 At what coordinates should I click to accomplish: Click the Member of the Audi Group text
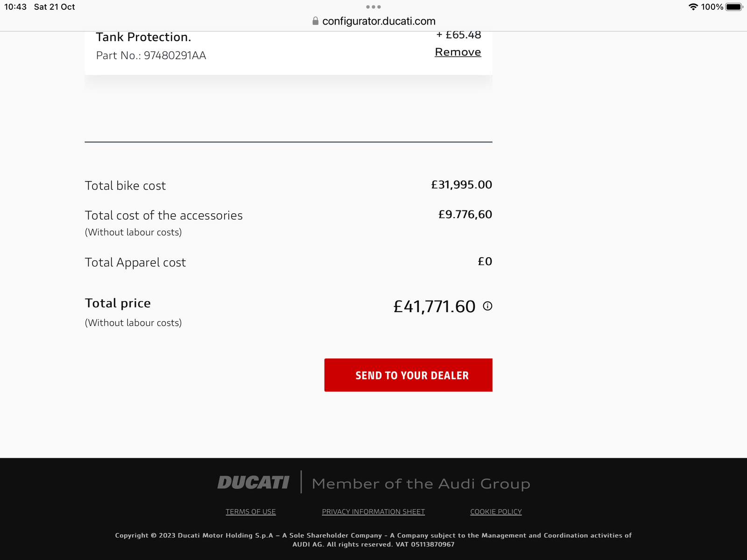pos(421,483)
